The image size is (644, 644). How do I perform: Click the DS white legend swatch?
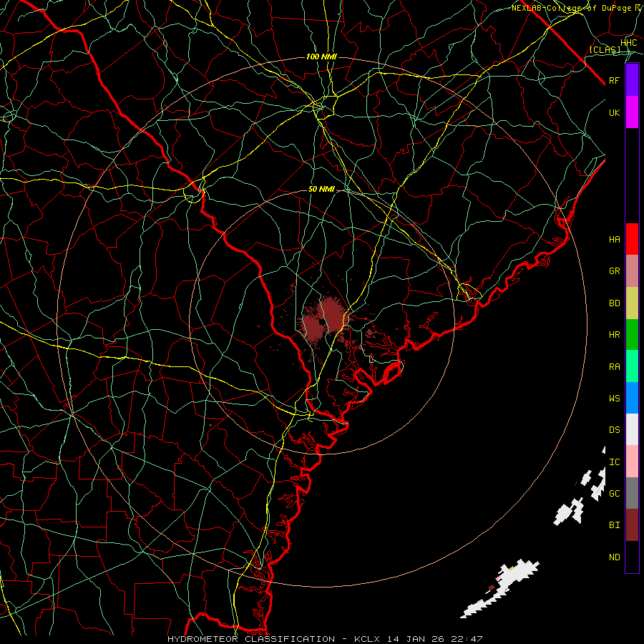click(x=632, y=429)
